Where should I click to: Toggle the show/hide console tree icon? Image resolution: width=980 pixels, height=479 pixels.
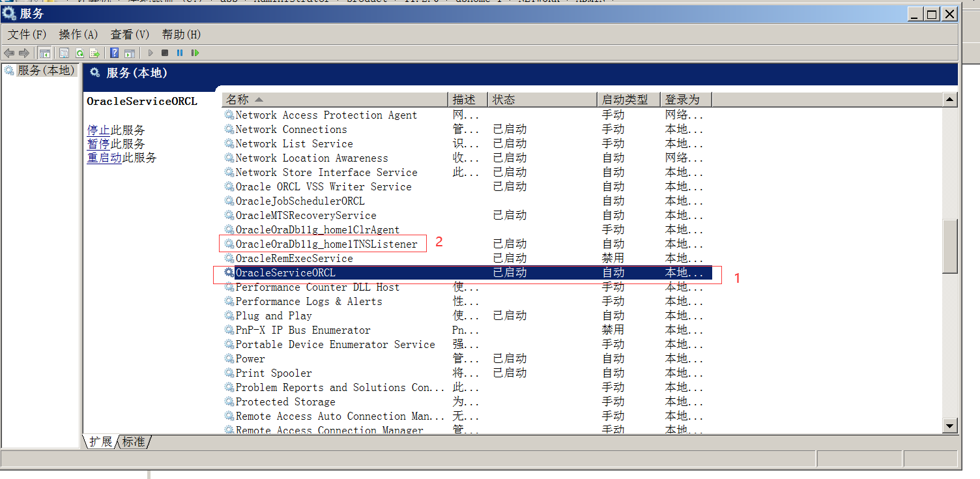point(45,53)
